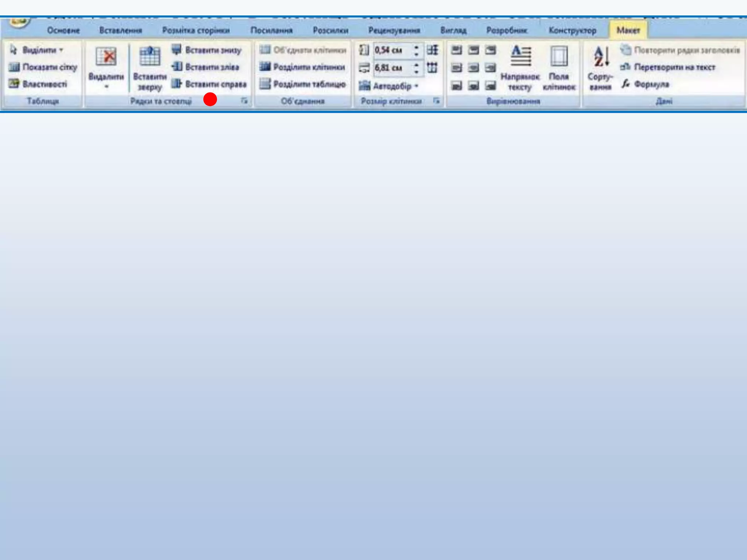Click the Delete (Видалити) table icon
This screenshot has height=560, width=747.
coord(106,57)
